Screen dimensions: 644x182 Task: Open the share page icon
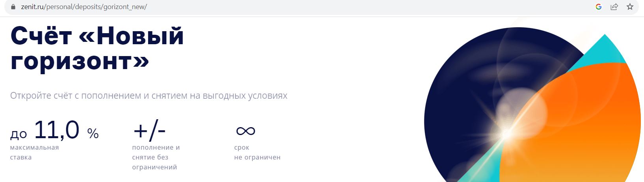click(614, 7)
